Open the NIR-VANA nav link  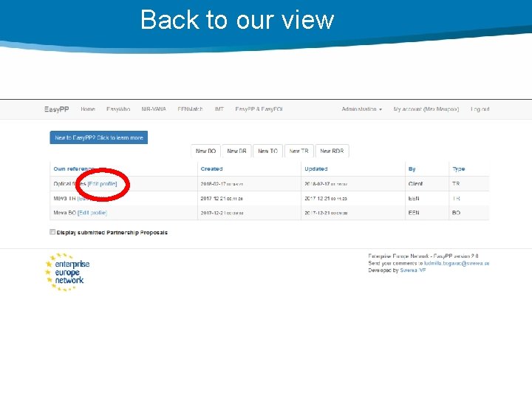pos(154,109)
